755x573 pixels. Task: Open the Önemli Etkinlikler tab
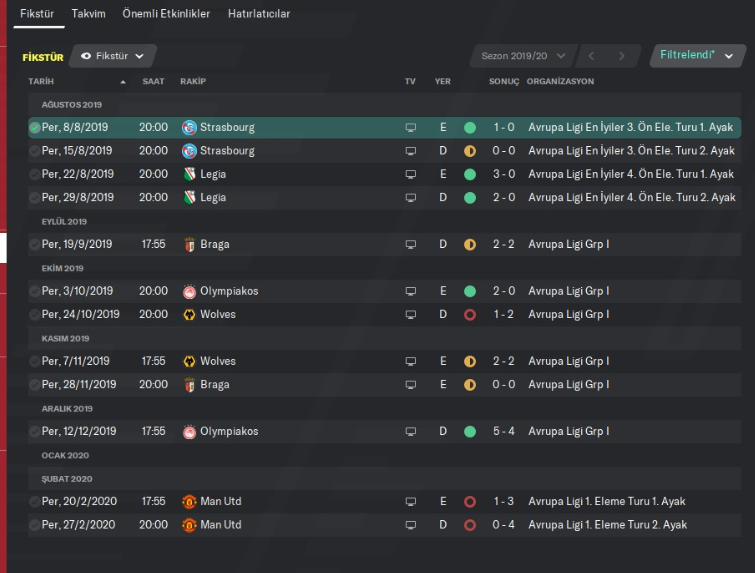166,14
